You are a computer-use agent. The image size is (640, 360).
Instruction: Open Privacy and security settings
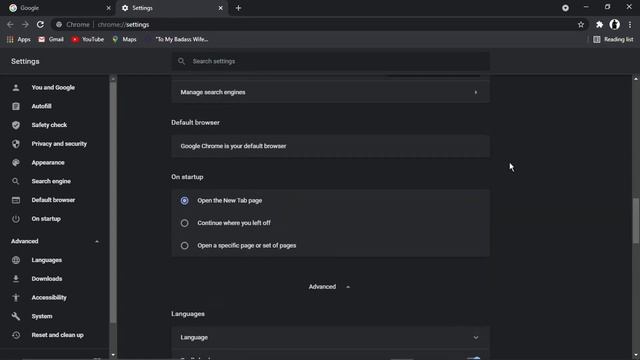point(59,144)
